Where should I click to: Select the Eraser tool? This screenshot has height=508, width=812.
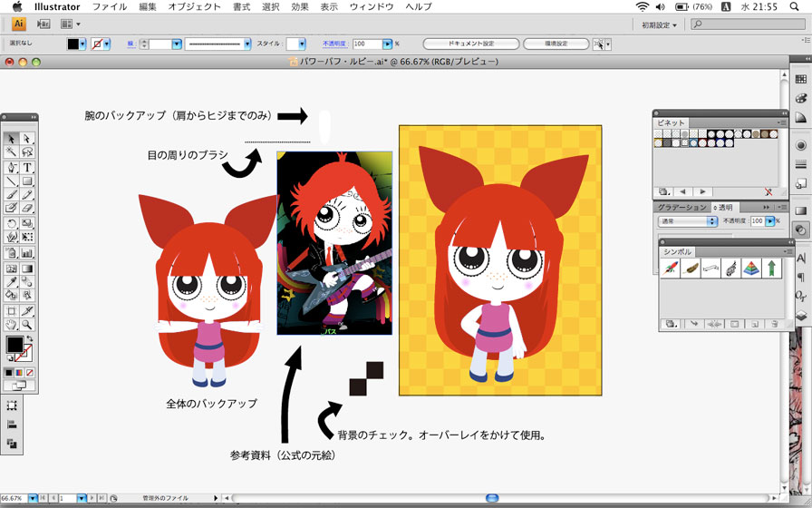coord(27,208)
